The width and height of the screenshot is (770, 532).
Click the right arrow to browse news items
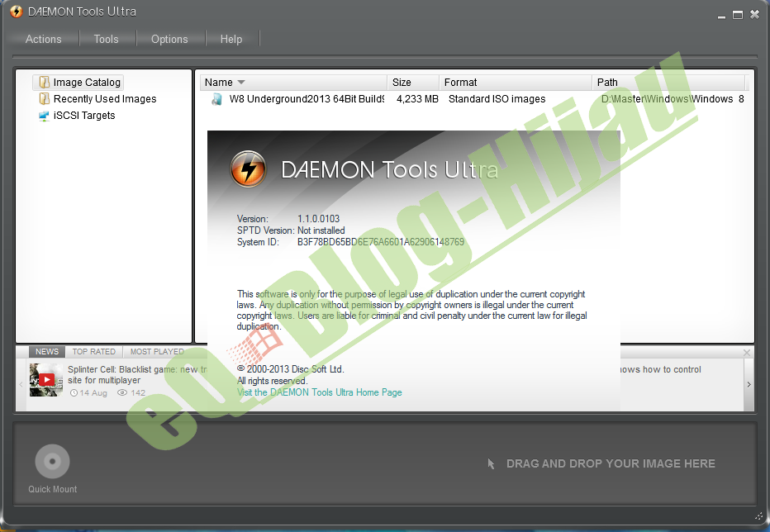pyautogui.click(x=749, y=383)
